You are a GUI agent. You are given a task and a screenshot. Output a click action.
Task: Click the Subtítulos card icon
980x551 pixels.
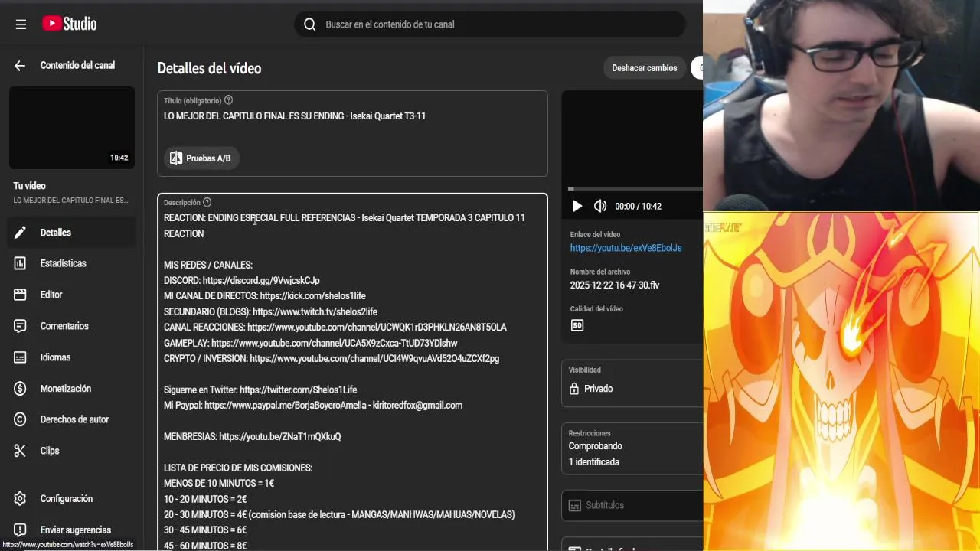click(575, 505)
